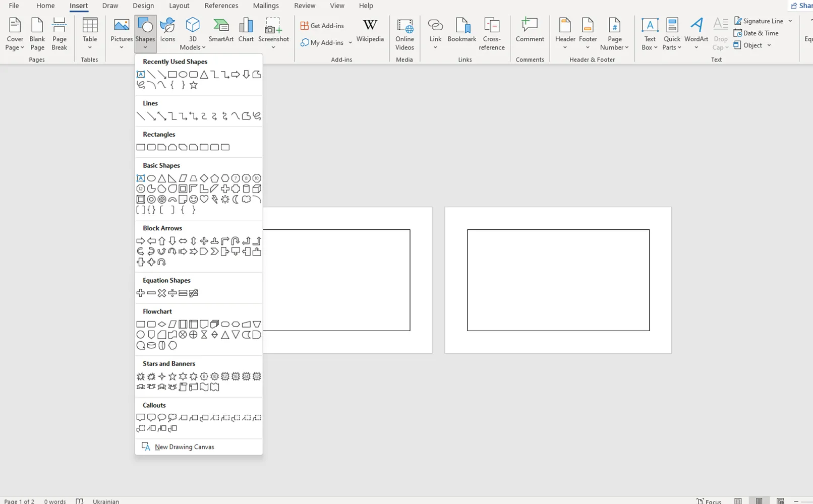Choose the Hexagon shape in Basic Shapes
Image resolution: width=813 pixels, height=504 pixels.
[x=225, y=178]
